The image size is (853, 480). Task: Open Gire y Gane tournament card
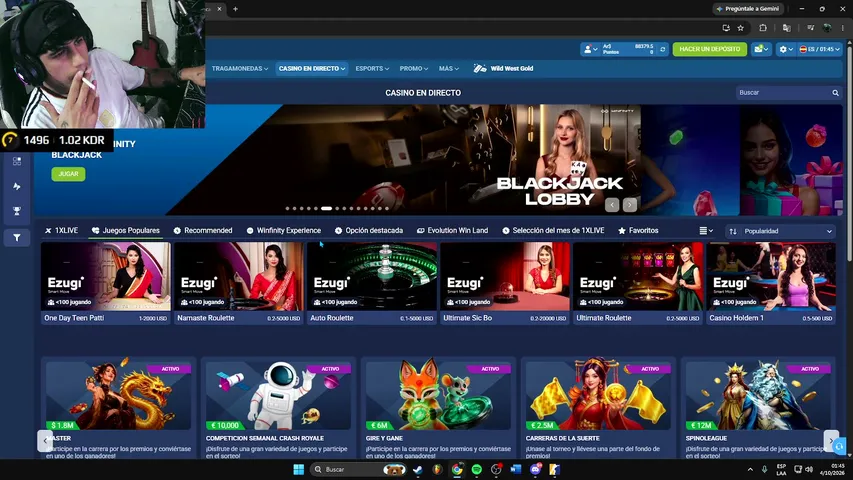click(x=438, y=408)
